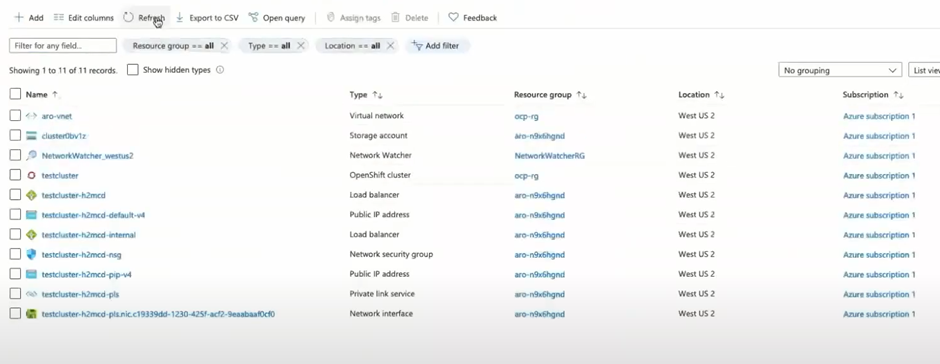Check the testcluster-h2mcd-default-v4 checkbox
The height and width of the screenshot is (364, 940).
15,215
